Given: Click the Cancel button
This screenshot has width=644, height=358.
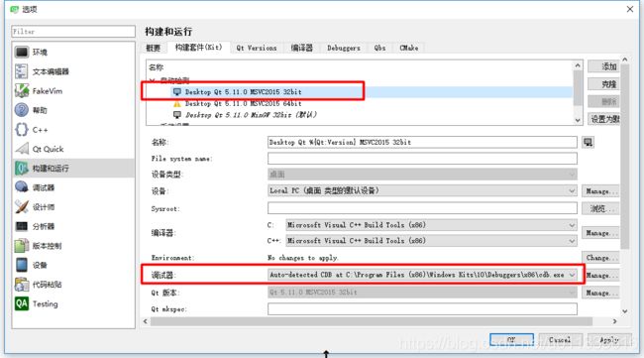Looking at the screenshot, I should 560,340.
